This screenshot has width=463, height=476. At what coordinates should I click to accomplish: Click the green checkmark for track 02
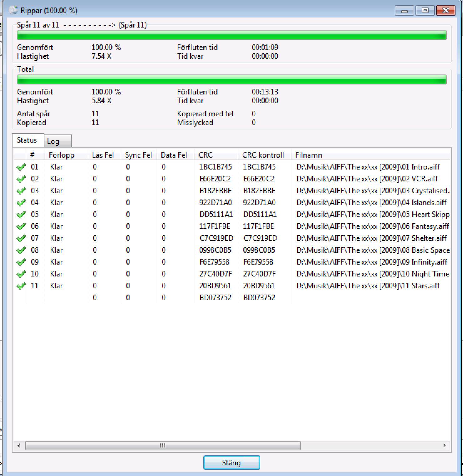pyautogui.click(x=21, y=179)
